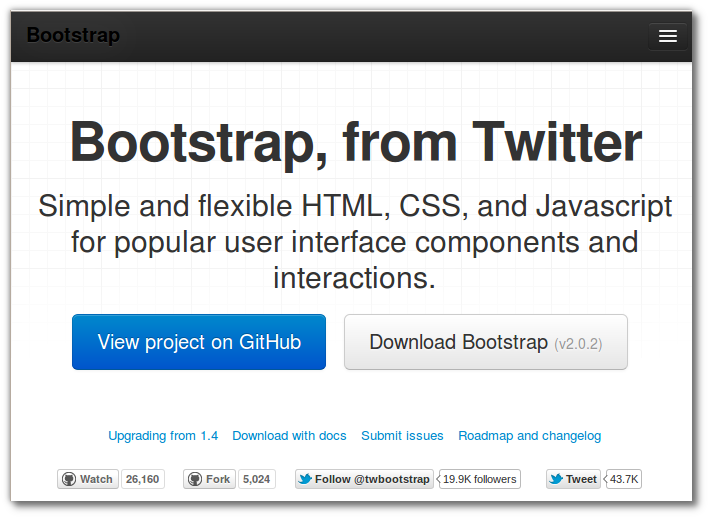Click Follow @twbootstrap Twitter button
The width and height of the screenshot is (709, 518).
pyautogui.click(x=364, y=479)
